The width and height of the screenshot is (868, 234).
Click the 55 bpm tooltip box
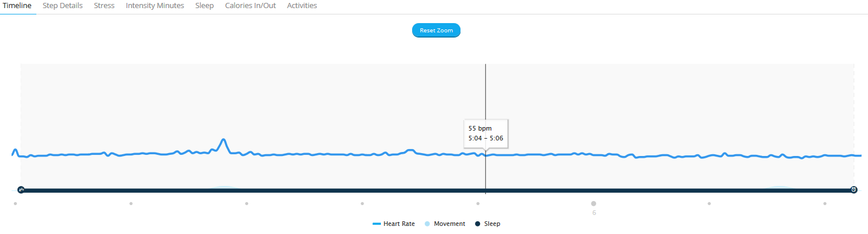point(485,133)
